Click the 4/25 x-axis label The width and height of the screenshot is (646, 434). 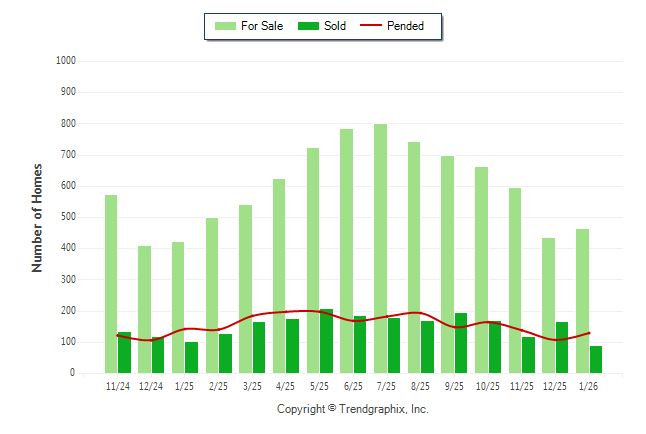tap(286, 386)
